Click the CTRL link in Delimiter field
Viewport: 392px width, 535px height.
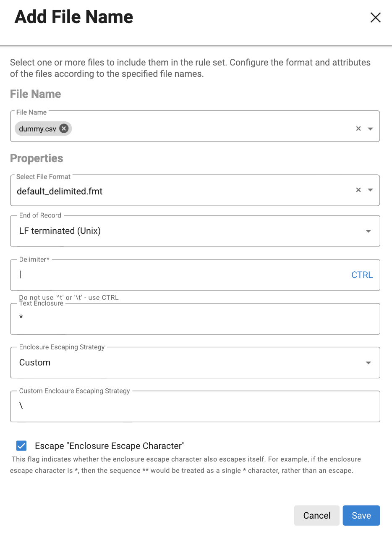pyautogui.click(x=362, y=275)
